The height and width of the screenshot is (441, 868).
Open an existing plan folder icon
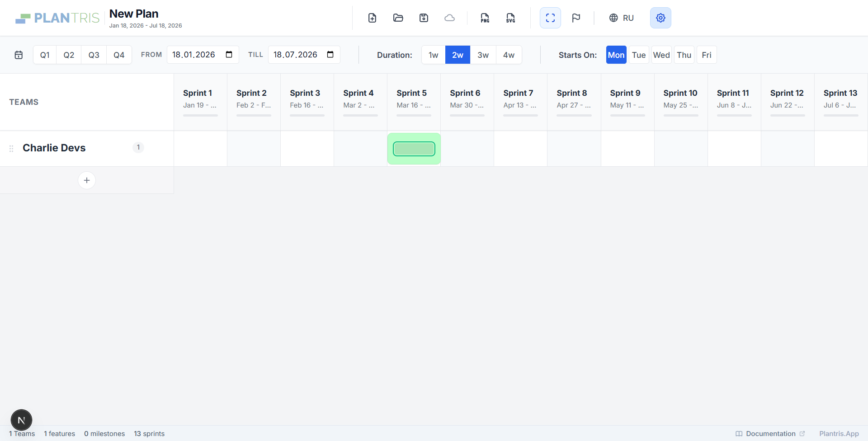click(x=398, y=18)
